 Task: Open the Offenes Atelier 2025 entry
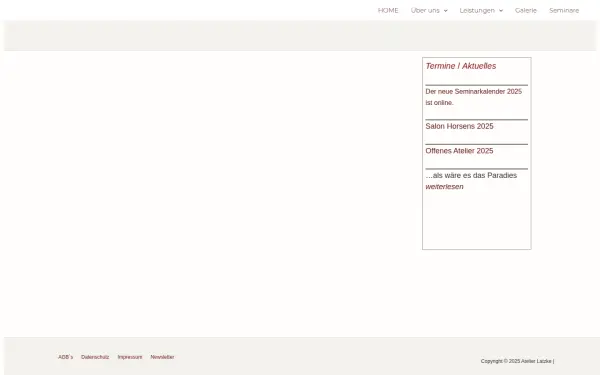pyautogui.click(x=459, y=151)
